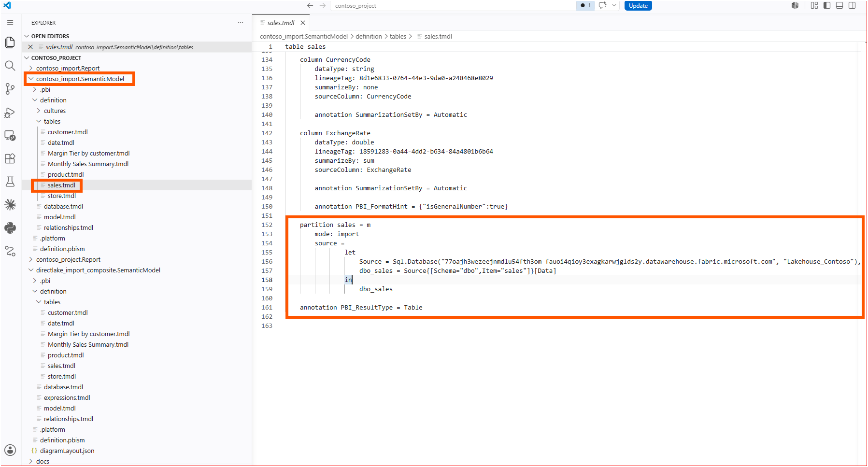Open Monthly Sales Summary.tmdl under contoso_import
The height and width of the screenshot is (467, 868).
88,164
